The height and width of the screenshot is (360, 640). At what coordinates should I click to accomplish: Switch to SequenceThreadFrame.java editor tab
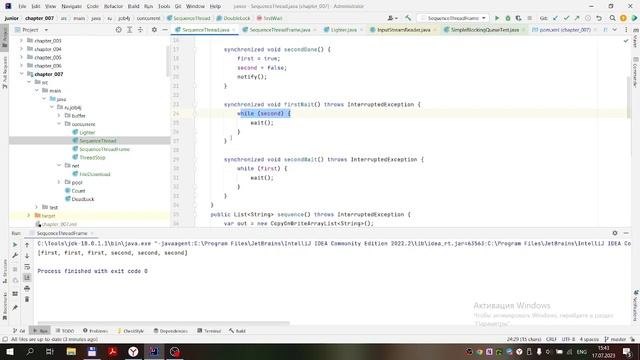tap(280, 30)
